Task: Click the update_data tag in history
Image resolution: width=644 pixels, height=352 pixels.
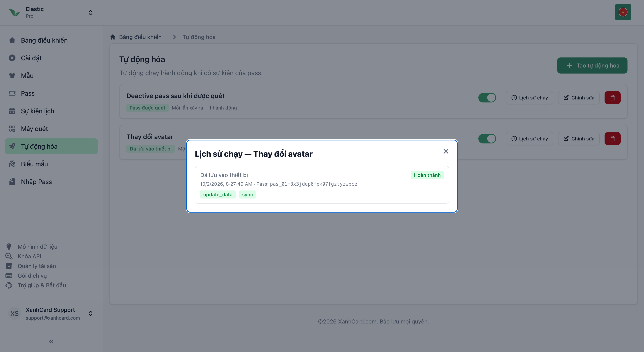Action: point(218,194)
